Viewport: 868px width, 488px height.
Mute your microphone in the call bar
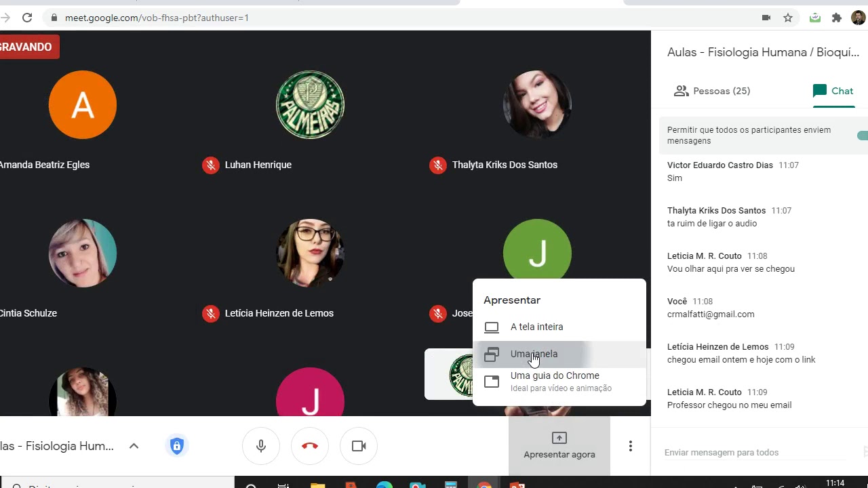261,446
